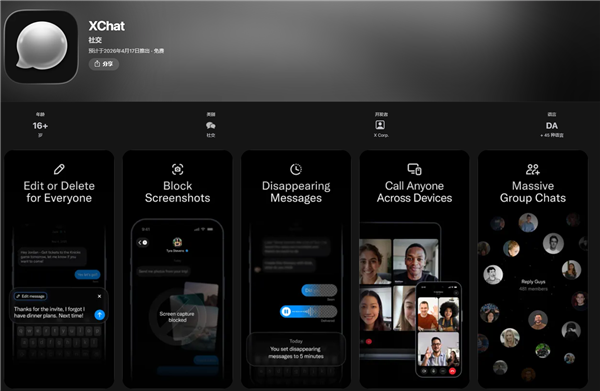Click the Reply Guys group name
The height and width of the screenshot is (391, 600).
click(533, 282)
